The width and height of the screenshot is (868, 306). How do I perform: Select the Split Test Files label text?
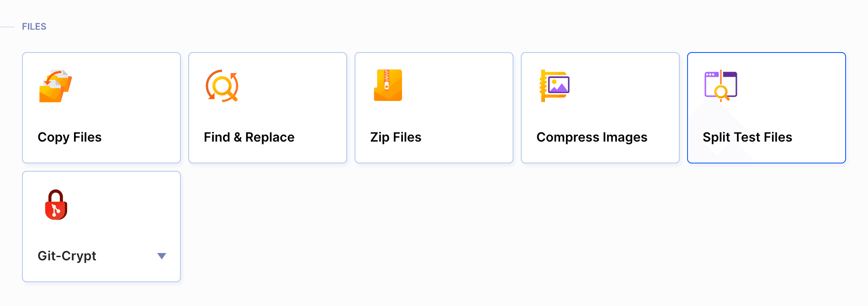[747, 137]
